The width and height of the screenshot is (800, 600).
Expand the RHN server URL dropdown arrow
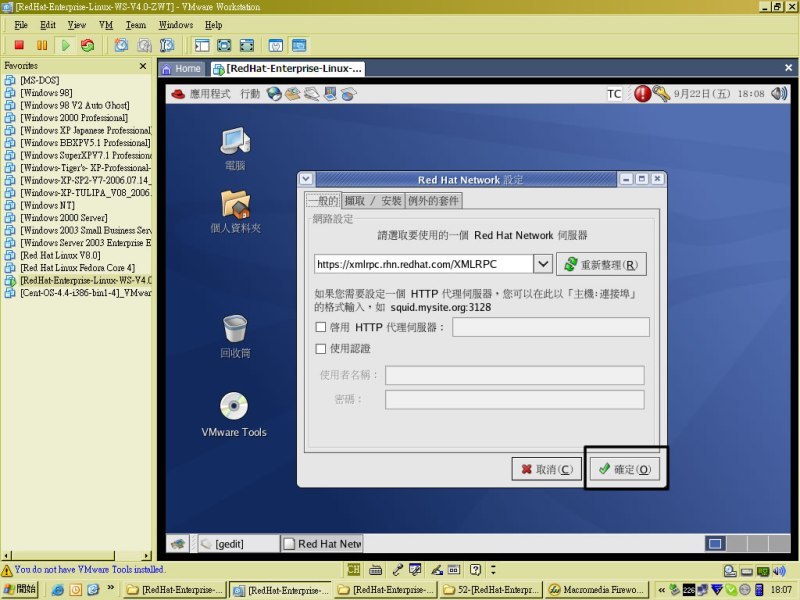pos(543,264)
